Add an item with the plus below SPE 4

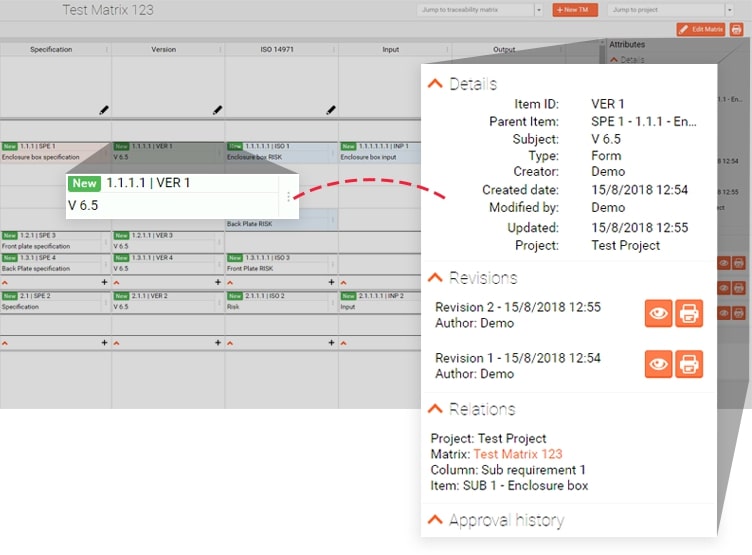coord(104,282)
